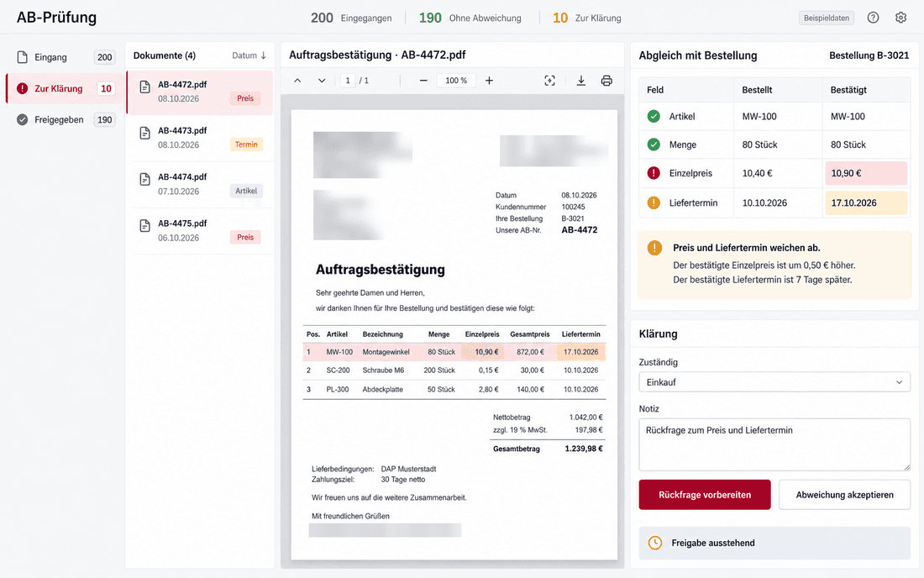Click the 190 Ohne Abweichung counter
The width and height of the screenshot is (924, 578).
[470, 18]
